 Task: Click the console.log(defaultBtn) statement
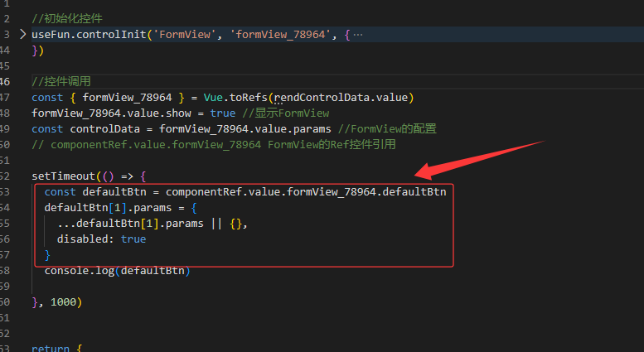tap(117, 271)
